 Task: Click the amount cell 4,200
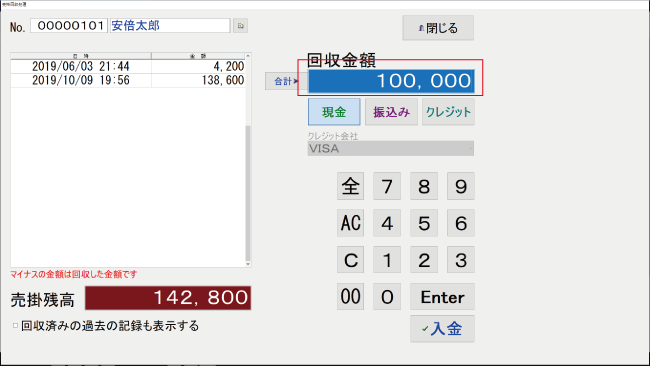click(x=198, y=66)
